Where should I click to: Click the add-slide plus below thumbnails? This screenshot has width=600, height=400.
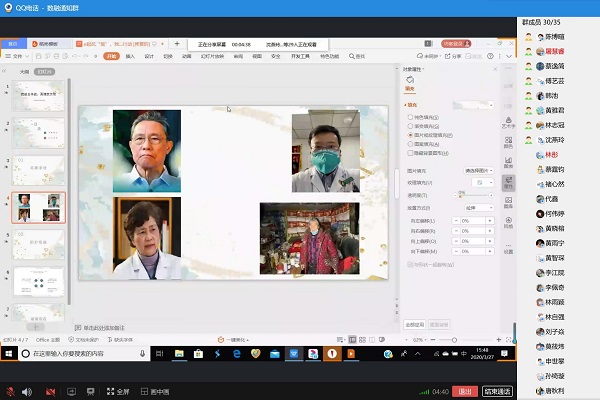click(x=36, y=327)
